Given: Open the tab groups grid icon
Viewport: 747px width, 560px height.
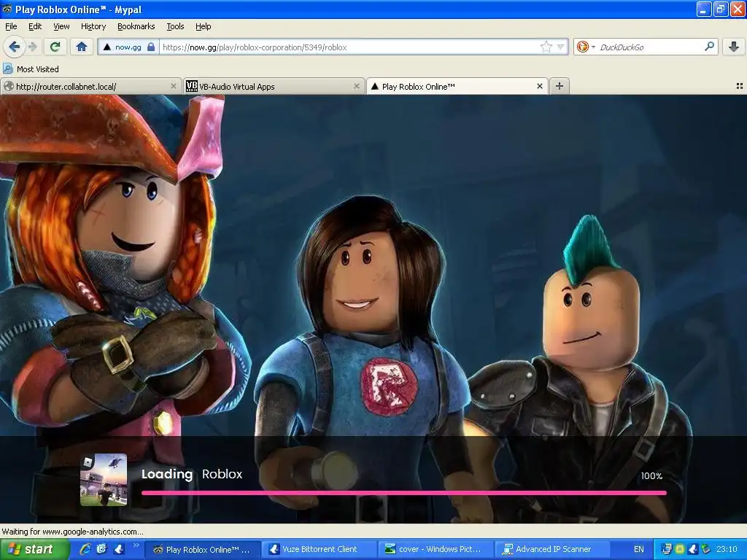Looking at the screenshot, I should (740, 86).
